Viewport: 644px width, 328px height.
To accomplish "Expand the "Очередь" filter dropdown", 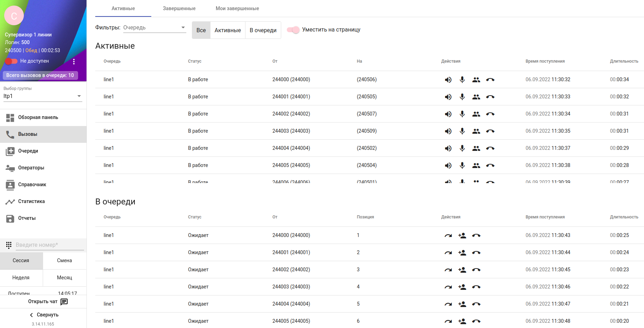I will [x=154, y=28].
